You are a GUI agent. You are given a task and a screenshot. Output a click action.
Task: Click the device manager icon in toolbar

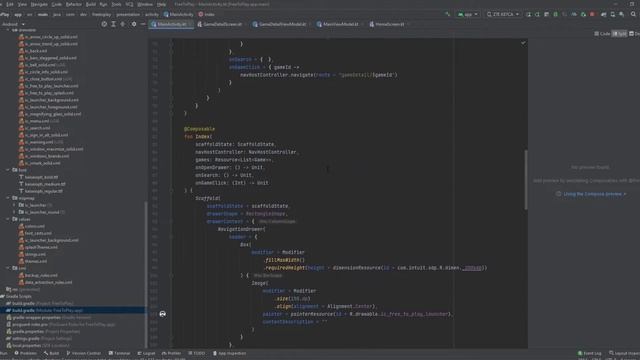(613, 14)
